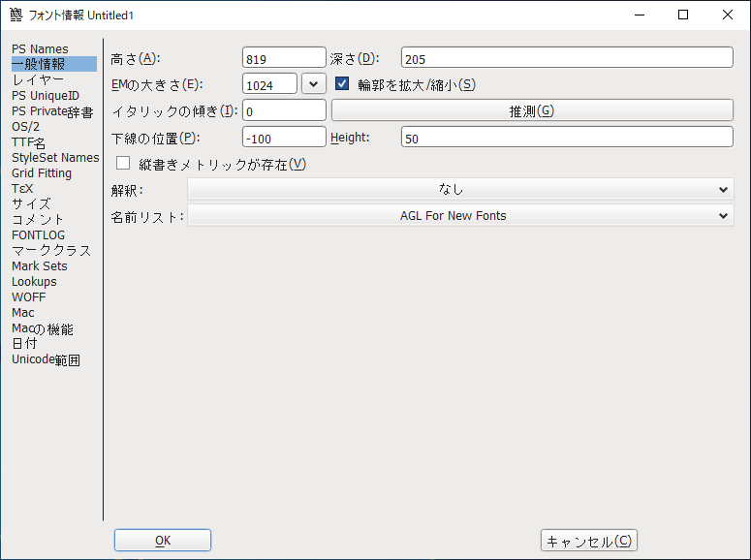Click the 深さ(D) field showing 205
This screenshot has width=751, height=560.
point(567,58)
